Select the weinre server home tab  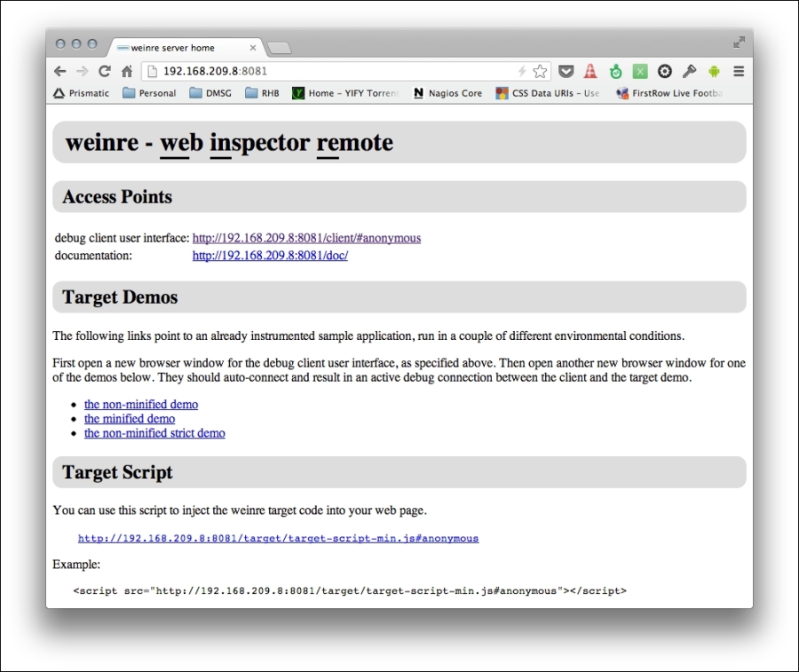click(186, 48)
